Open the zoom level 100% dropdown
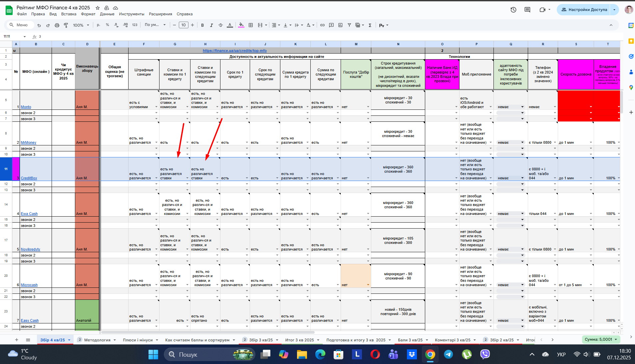635x364 pixels. [81, 25]
